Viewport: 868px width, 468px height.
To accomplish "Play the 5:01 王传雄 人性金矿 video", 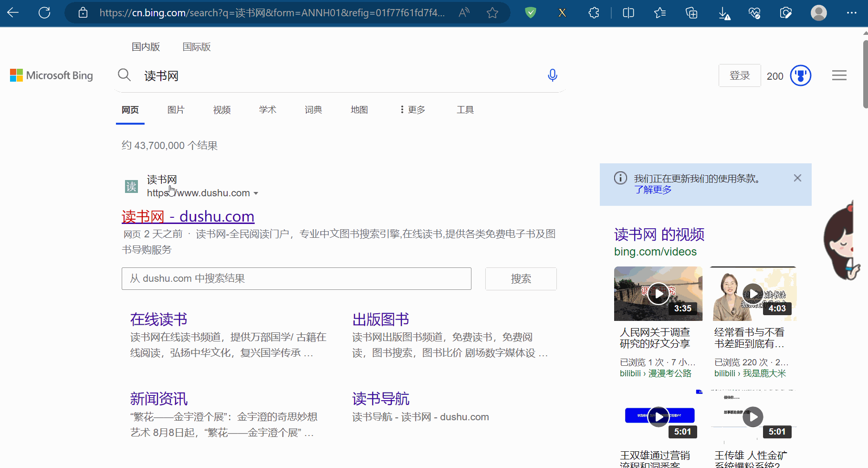I will coord(753,417).
